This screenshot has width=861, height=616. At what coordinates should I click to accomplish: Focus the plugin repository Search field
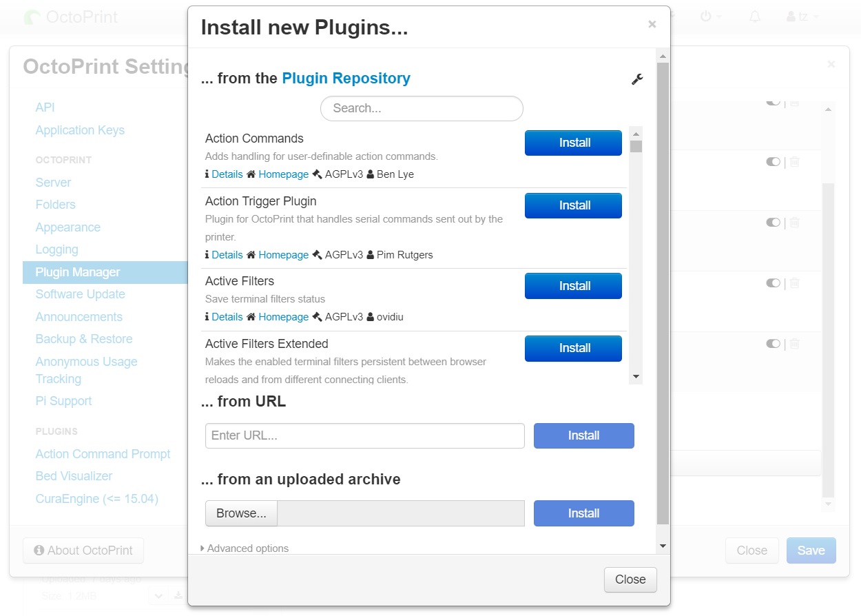422,108
